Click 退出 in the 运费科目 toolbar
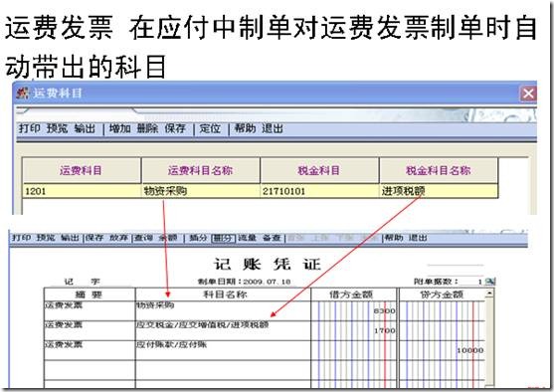This screenshot has width=554, height=392. (x=273, y=128)
